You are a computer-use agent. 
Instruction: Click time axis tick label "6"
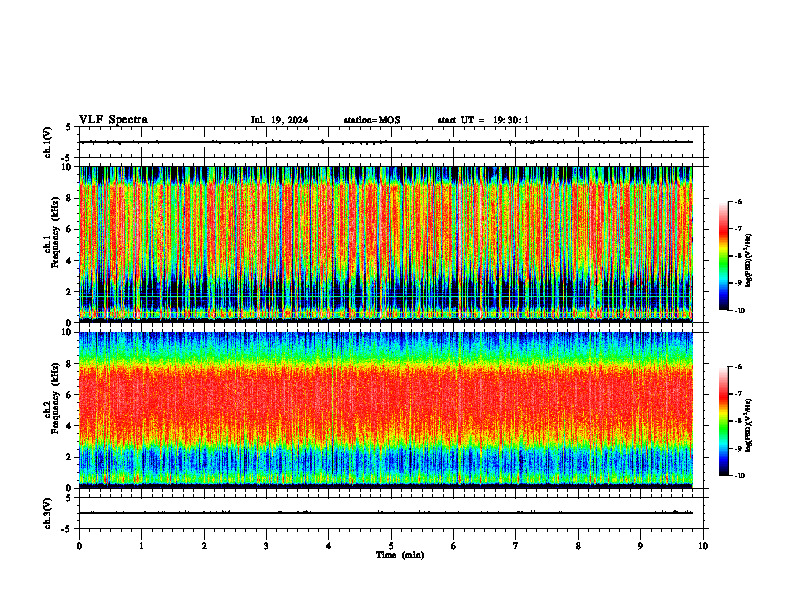coord(454,546)
